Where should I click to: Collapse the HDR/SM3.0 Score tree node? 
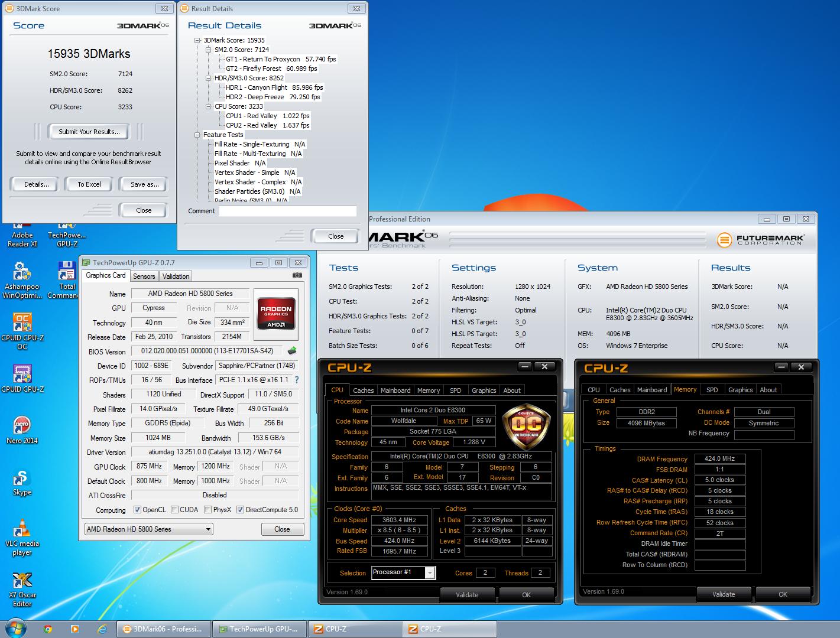[x=209, y=78]
